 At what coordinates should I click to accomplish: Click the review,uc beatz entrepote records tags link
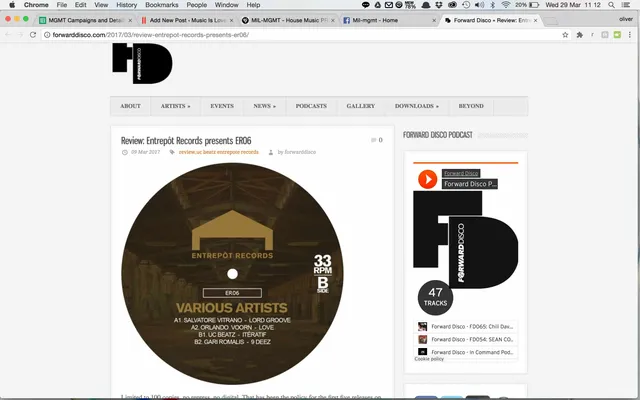click(x=219, y=152)
